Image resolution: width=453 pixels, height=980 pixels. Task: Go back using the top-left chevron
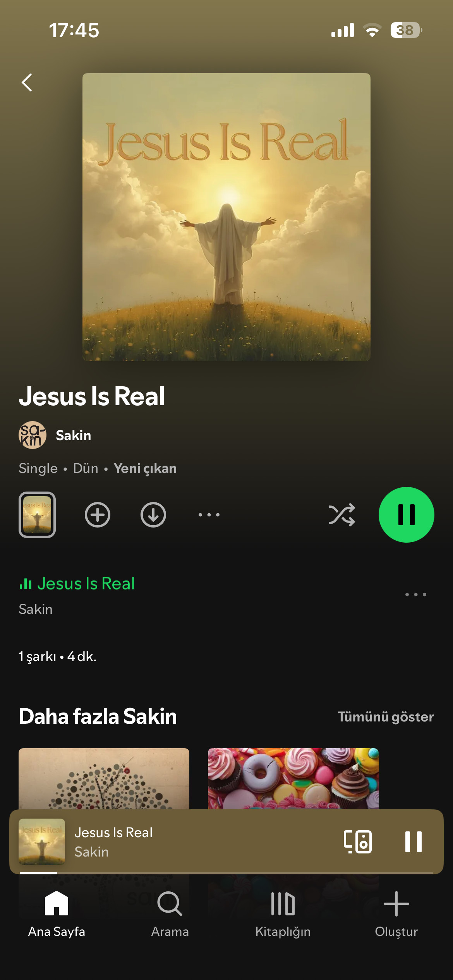[x=27, y=82]
